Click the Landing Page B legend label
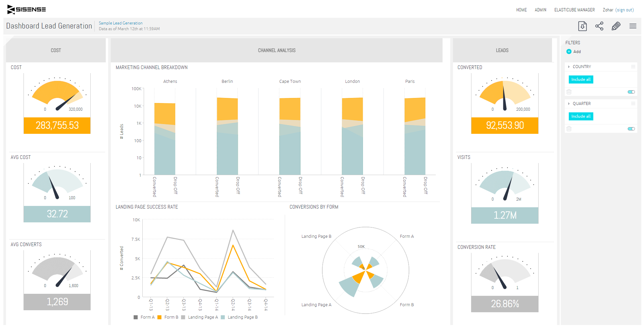Screen dimensions: 644x327 pyautogui.click(x=243, y=317)
